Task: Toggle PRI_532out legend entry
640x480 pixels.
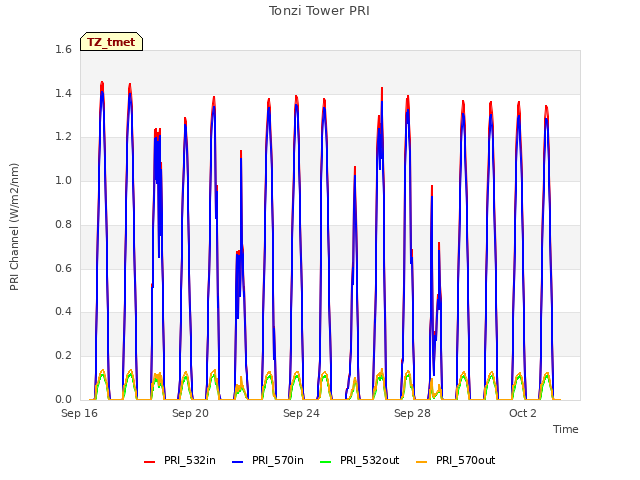Action: [x=360, y=460]
